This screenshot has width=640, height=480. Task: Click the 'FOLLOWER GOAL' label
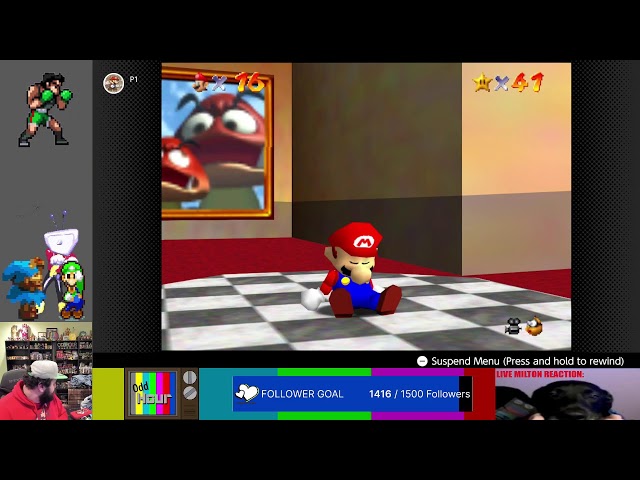pos(302,394)
